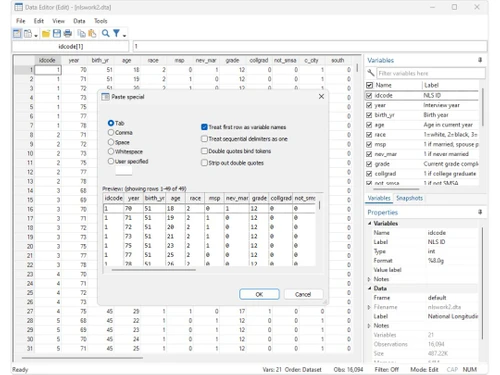The image size is (500, 375).
Task: Click the preview table vertical scrollbar
Action: point(319,205)
